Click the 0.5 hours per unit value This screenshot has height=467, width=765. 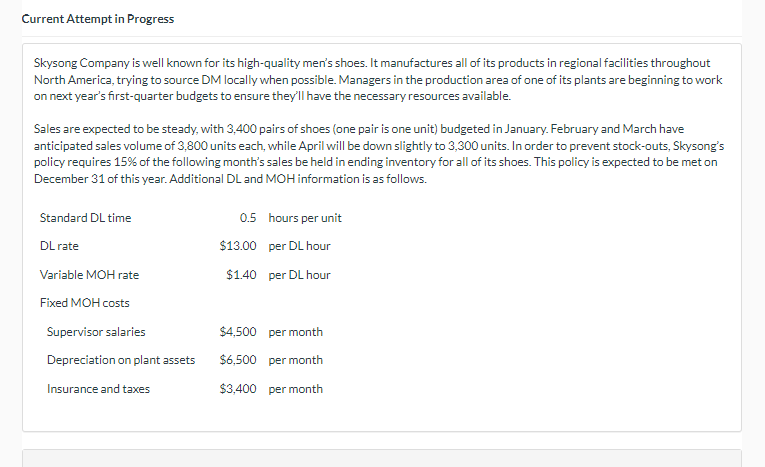click(248, 218)
